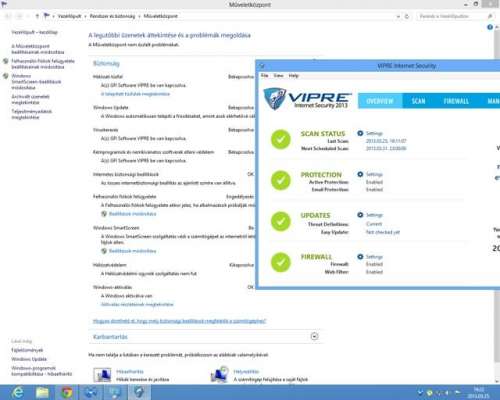Switch to the Firewall tab in VIPRE

tap(456, 101)
